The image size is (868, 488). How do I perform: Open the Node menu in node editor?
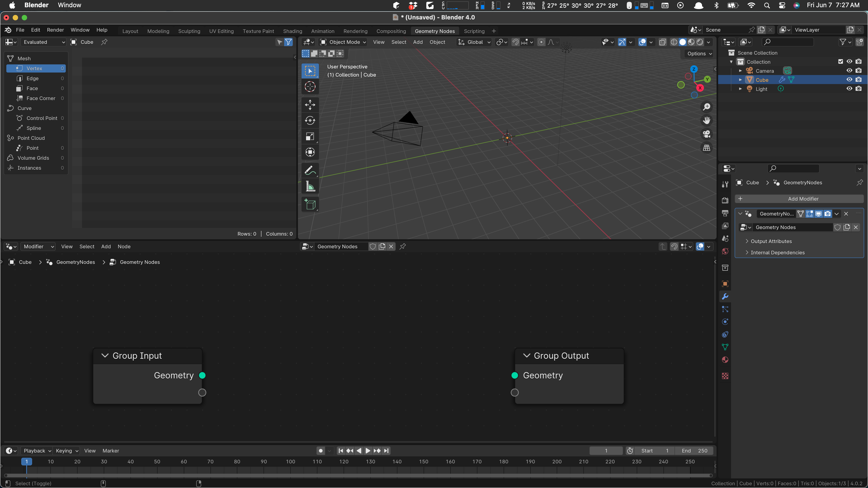(x=124, y=246)
